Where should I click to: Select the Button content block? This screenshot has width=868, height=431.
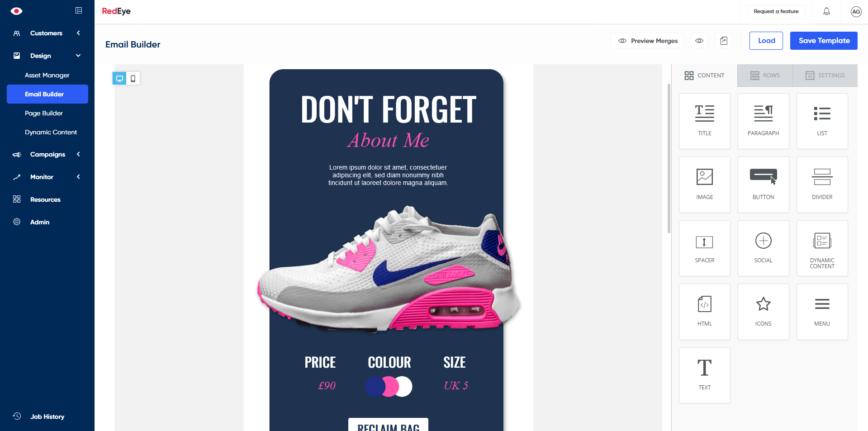coord(764,185)
